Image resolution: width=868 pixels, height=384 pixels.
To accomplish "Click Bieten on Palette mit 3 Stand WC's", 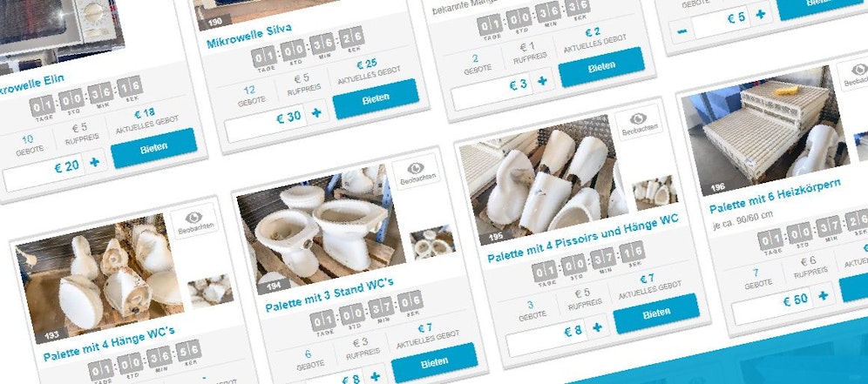I will pyautogui.click(x=435, y=363).
